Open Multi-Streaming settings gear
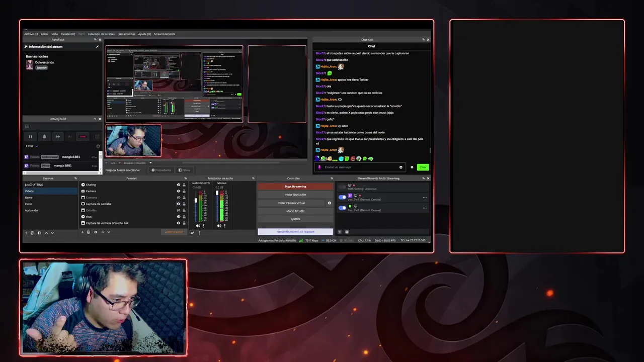 (347, 232)
